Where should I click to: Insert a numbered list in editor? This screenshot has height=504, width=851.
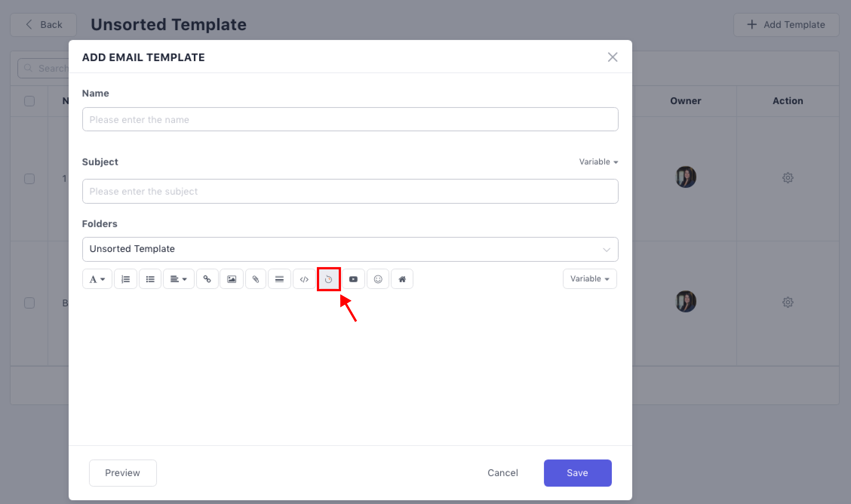[x=126, y=279]
